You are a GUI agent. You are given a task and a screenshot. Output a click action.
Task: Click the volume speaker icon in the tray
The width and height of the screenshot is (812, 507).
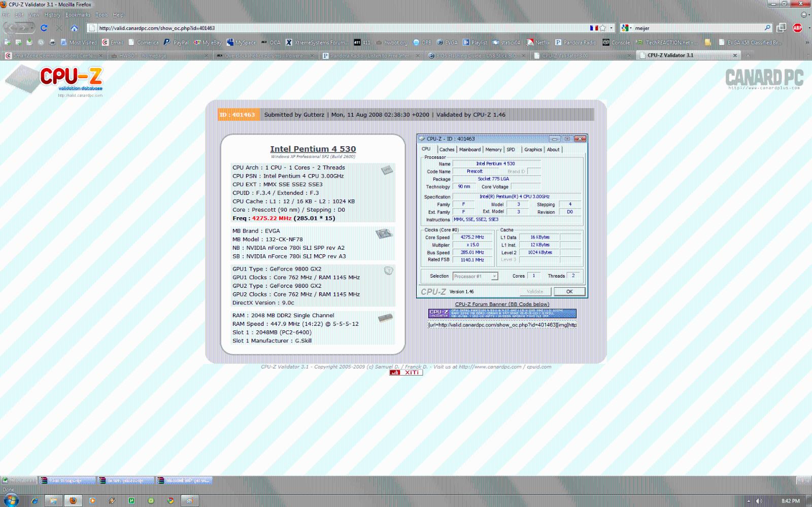(x=759, y=501)
